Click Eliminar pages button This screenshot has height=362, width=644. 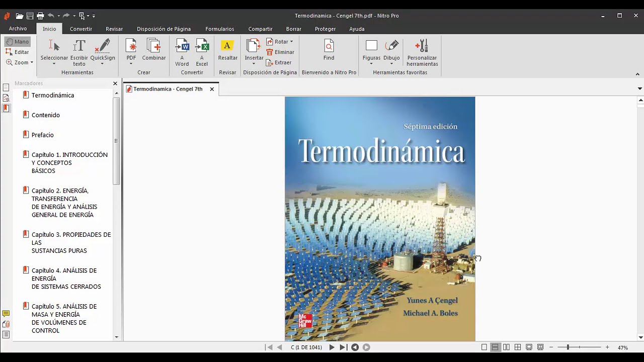(280, 52)
